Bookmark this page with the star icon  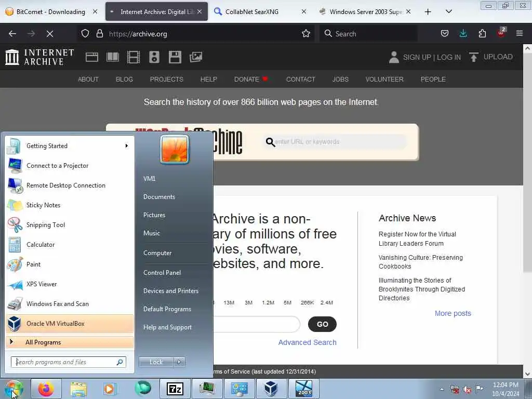(x=306, y=34)
